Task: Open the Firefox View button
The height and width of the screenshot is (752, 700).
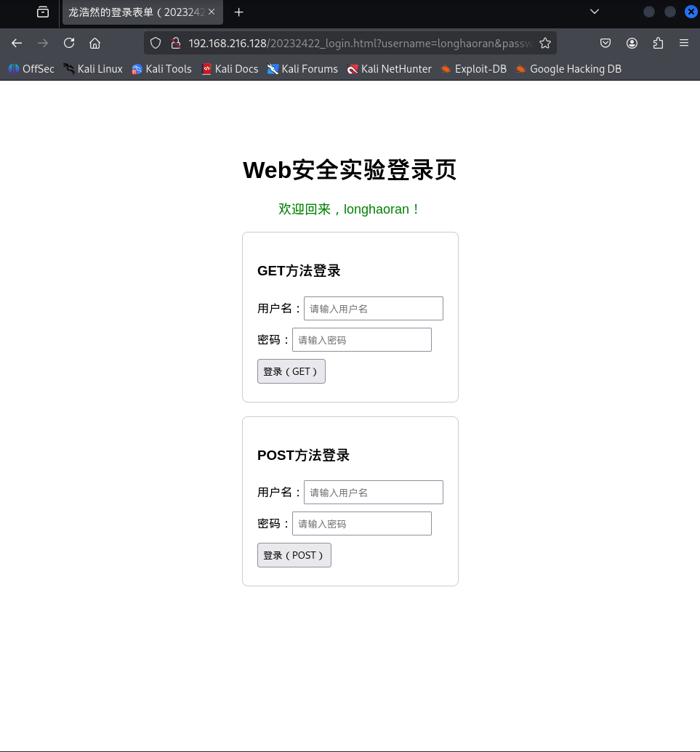Action: click(43, 12)
